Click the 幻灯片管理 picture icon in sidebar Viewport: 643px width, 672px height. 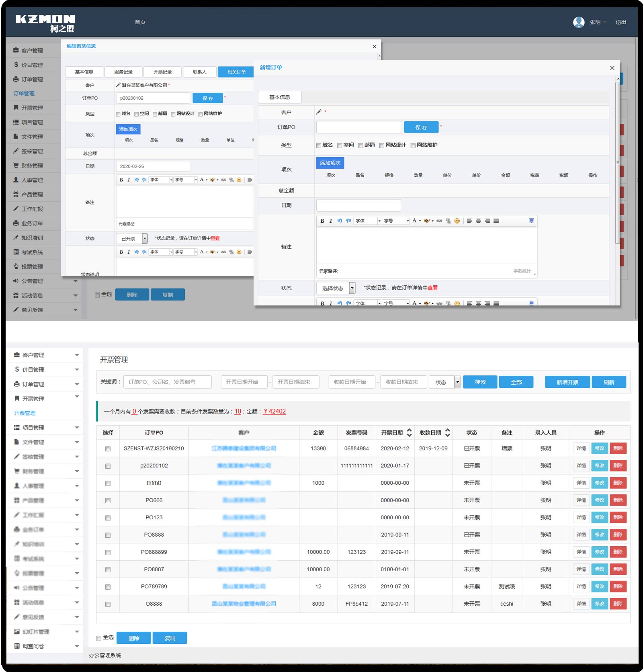click(x=17, y=631)
